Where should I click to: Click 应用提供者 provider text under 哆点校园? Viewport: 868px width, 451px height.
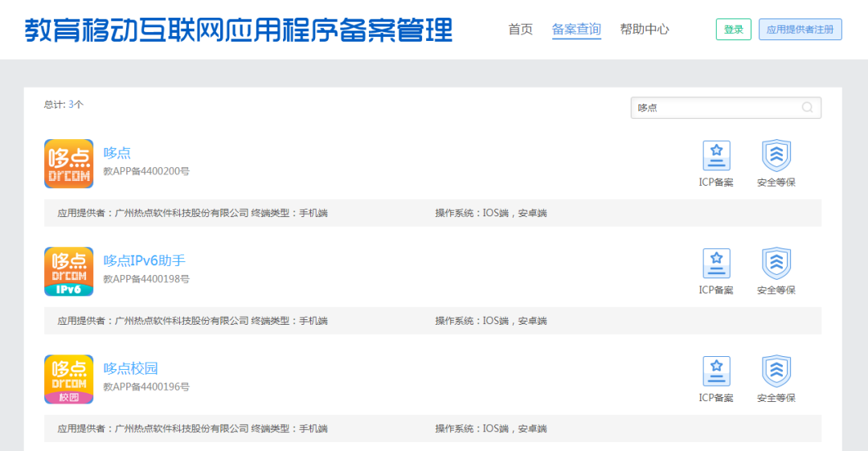point(153,428)
